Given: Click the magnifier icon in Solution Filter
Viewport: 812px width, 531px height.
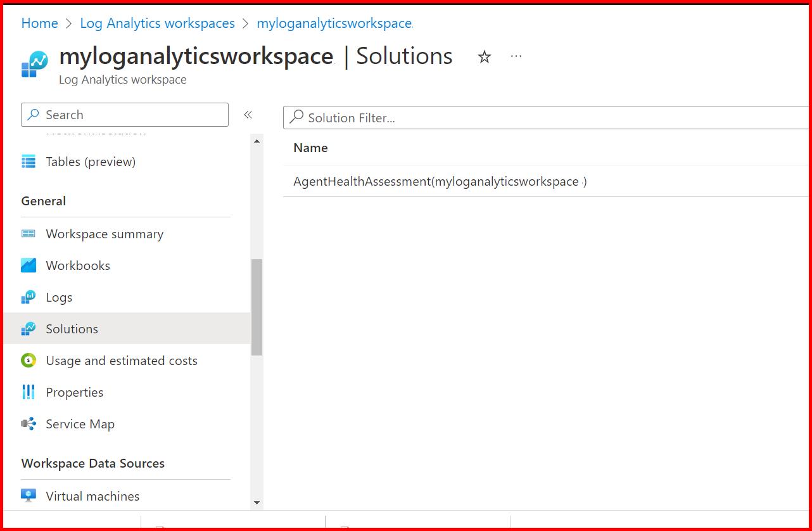Looking at the screenshot, I should click(x=296, y=117).
